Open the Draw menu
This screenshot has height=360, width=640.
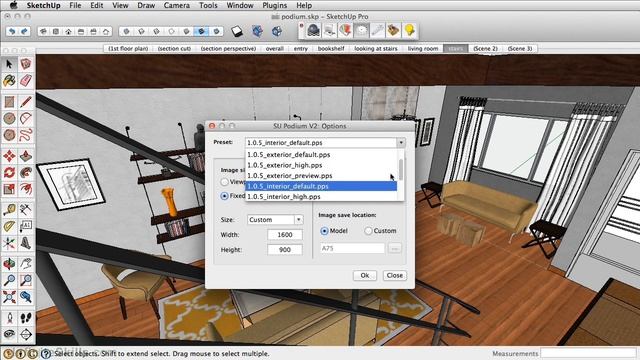point(146,5)
